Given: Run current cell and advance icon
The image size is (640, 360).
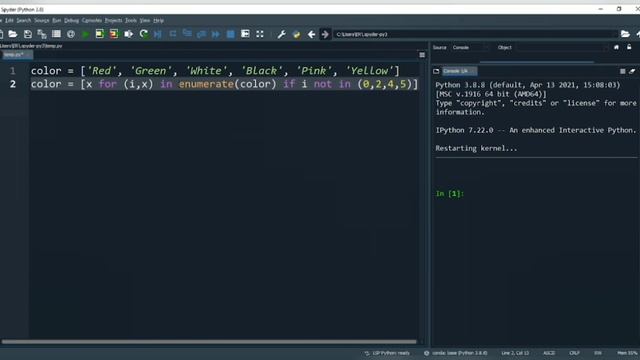Looking at the screenshot, I should (x=114, y=34).
